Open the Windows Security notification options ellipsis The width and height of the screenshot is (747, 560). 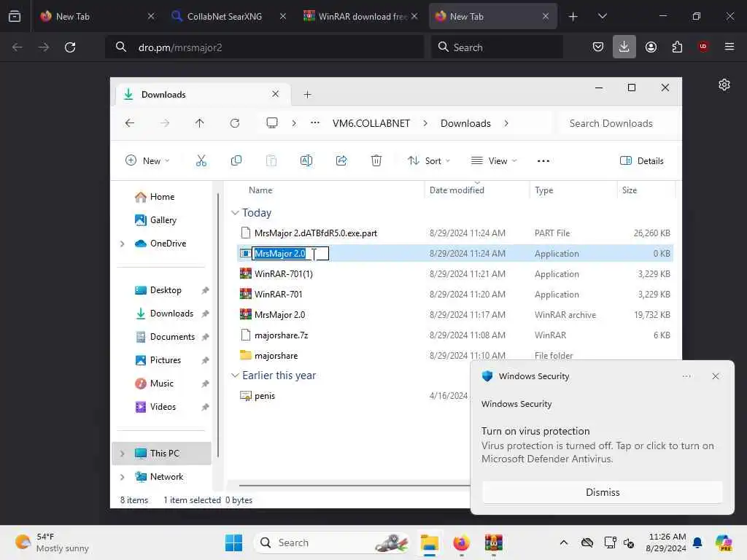click(x=686, y=376)
